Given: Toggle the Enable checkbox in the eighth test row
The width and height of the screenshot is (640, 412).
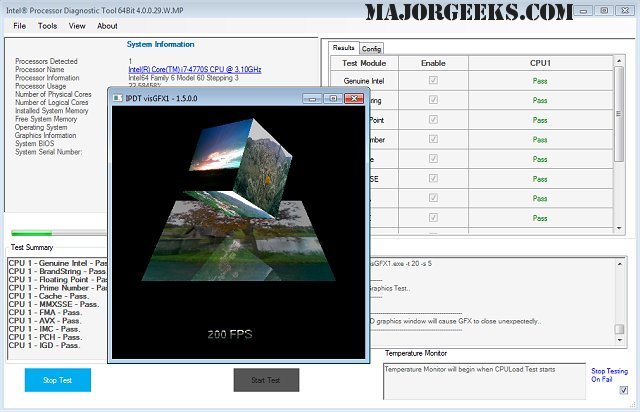Looking at the screenshot, I should 433,217.
